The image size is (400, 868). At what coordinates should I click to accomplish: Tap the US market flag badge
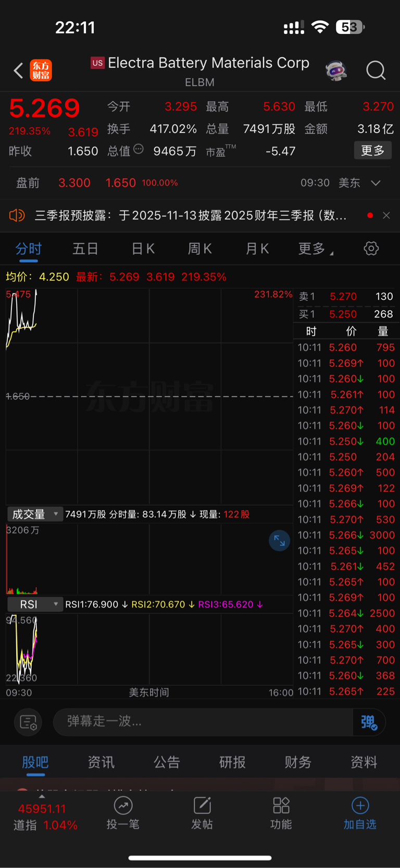point(97,63)
